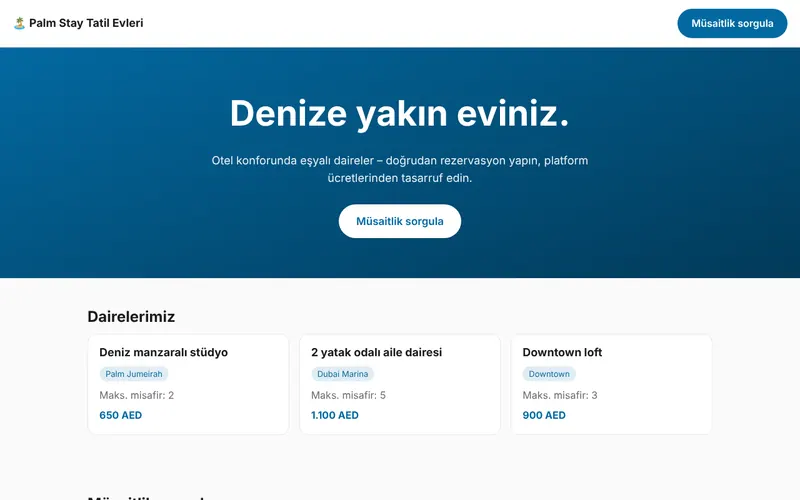Screen dimensions: 800x500
Task: Click the Dairelerimiz section heading
Action: pos(131,316)
